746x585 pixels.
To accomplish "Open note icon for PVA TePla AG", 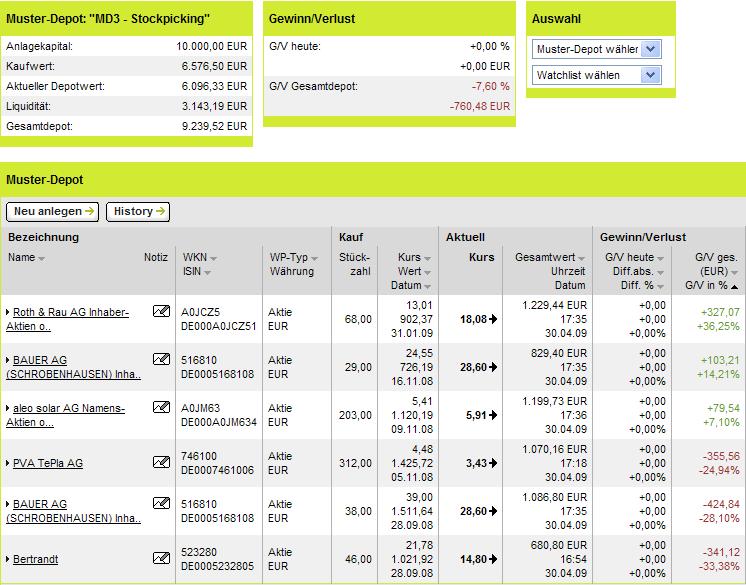I will (161, 462).
